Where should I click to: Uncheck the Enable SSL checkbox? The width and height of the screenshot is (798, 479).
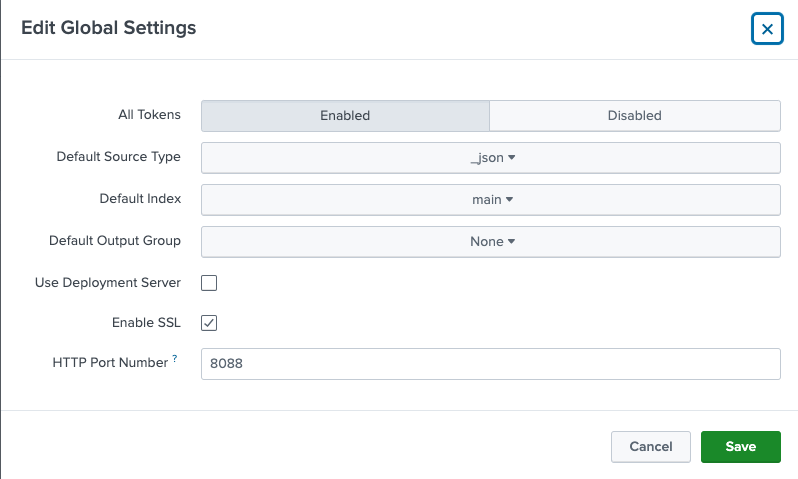point(209,323)
